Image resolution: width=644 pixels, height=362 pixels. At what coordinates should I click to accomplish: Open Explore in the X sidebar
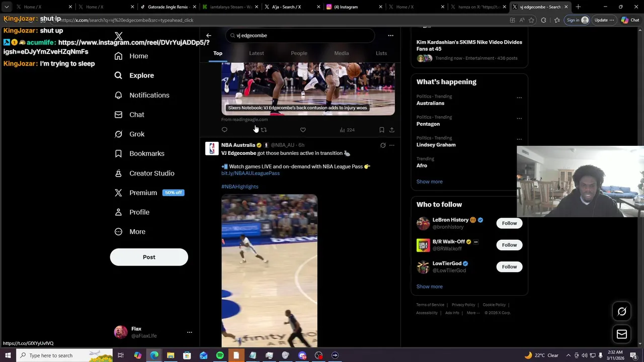[x=134, y=75]
